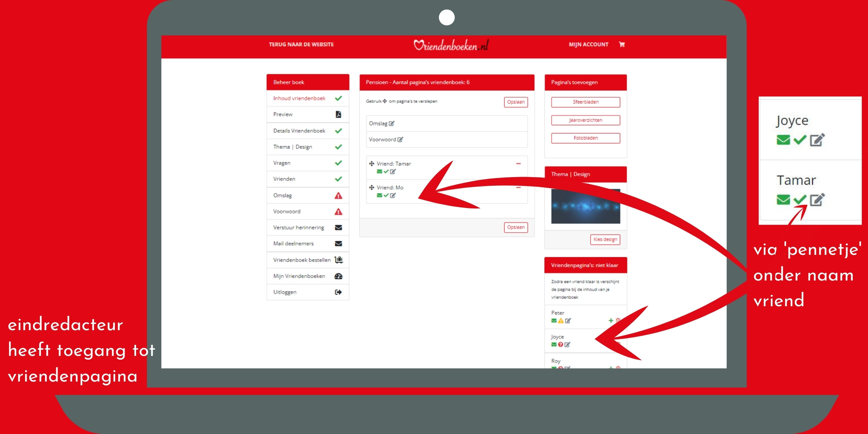The image size is (868, 434).
Task: Click the drag handle for Vriend: Mo
Action: click(372, 187)
